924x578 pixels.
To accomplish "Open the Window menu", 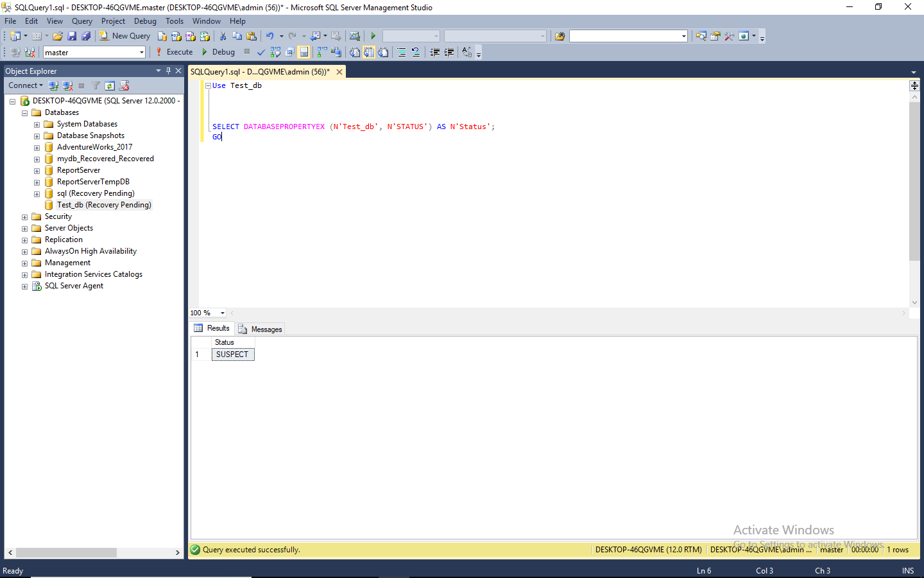I will (x=207, y=21).
